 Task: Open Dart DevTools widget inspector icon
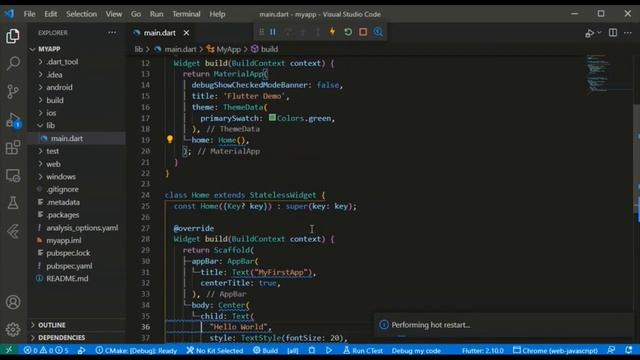coord(378,32)
